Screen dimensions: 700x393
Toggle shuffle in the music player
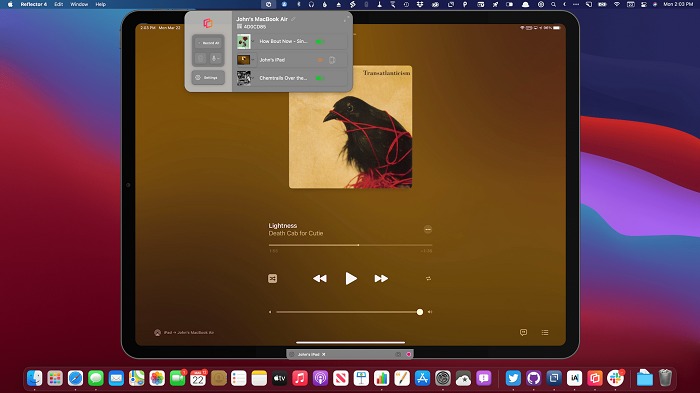point(272,278)
